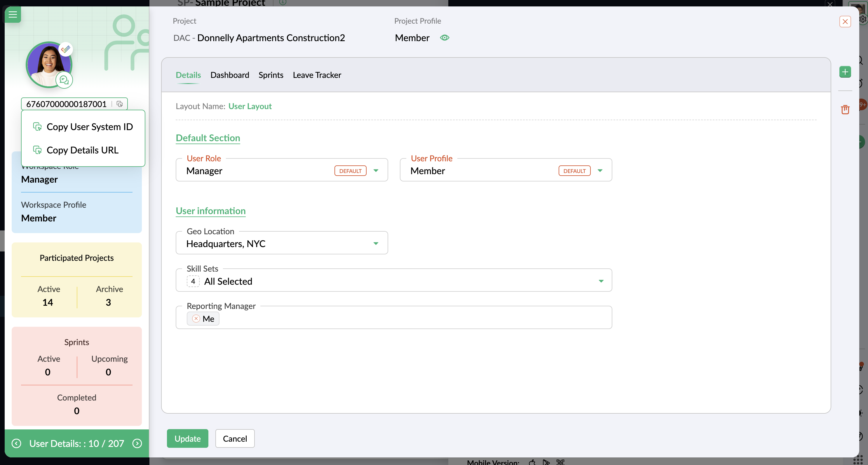Expand the User Role dropdown

click(x=376, y=171)
